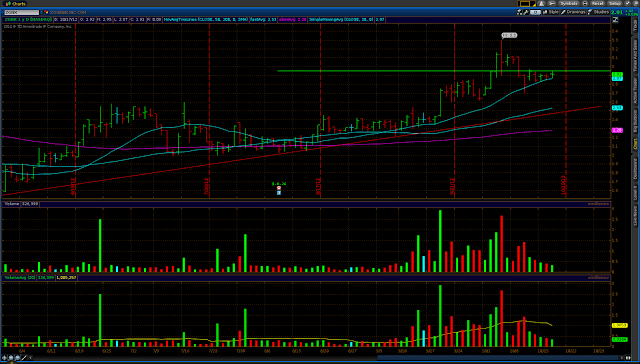Click the chart settings wrench icon
This screenshot has height=364, width=640.
tap(526, 12)
